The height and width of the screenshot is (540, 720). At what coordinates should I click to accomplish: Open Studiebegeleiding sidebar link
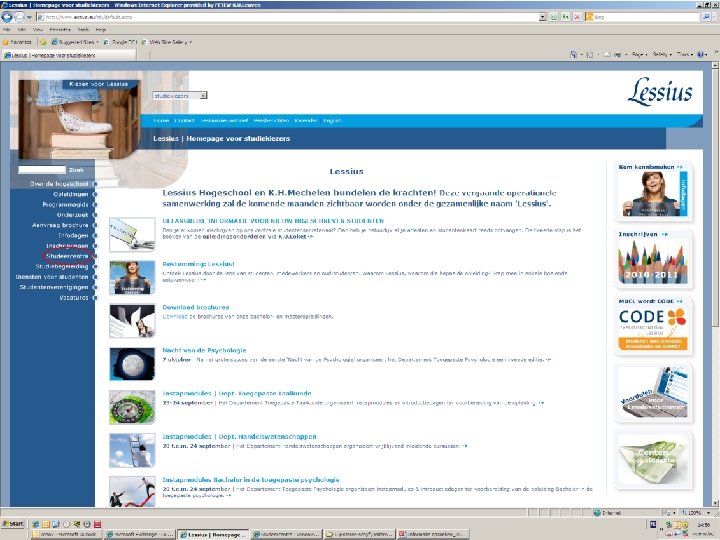pyautogui.click(x=62, y=266)
